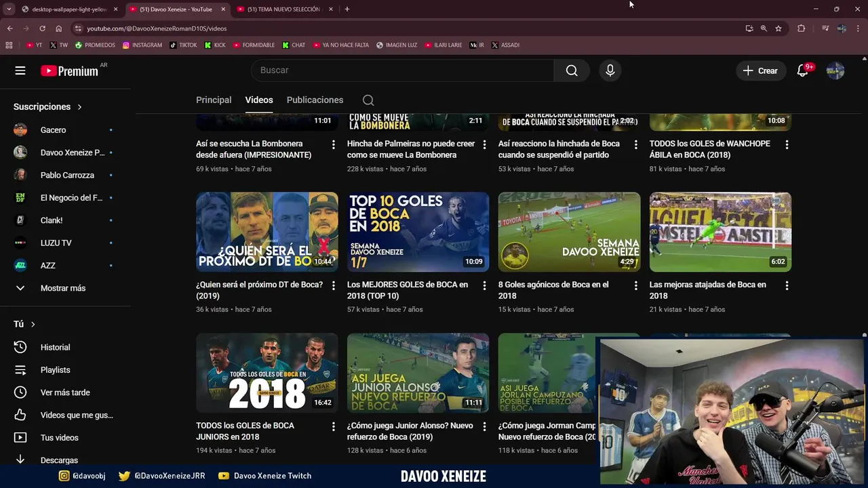Close the current Davoo Xeneize tab
Viewport: 868px width, 488px height.
coord(223,9)
